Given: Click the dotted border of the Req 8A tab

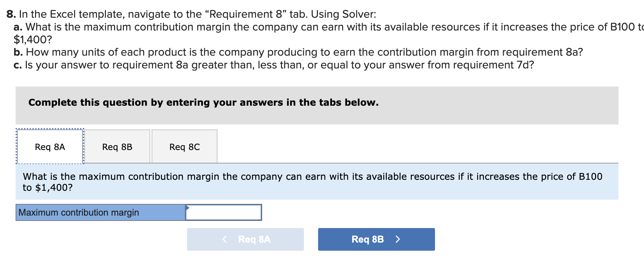Looking at the screenshot, I should point(50,130).
